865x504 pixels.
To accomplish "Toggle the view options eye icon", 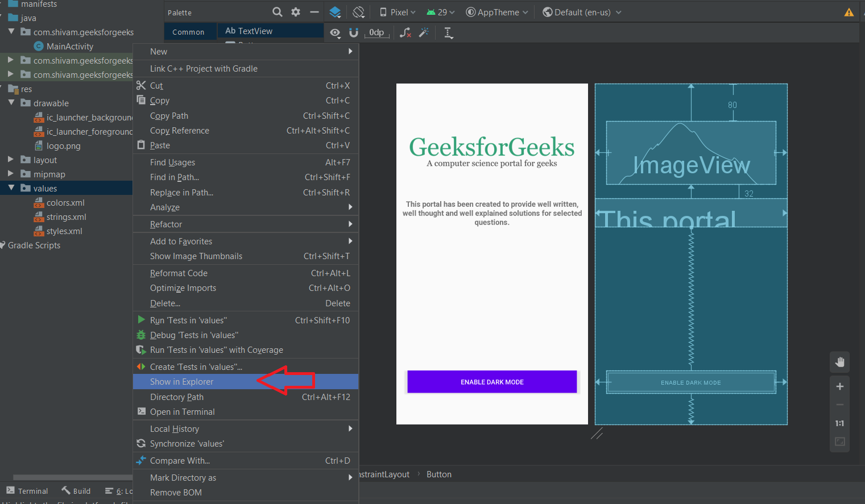I will pos(336,33).
